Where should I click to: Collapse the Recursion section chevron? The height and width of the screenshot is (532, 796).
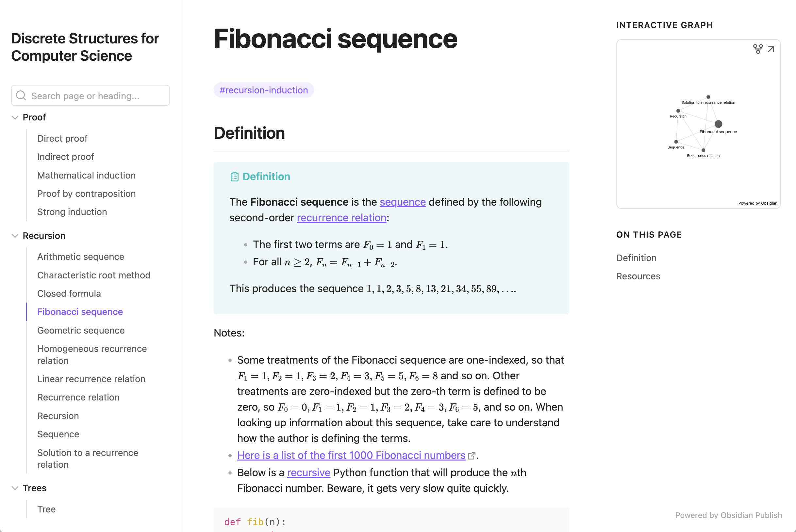tap(15, 236)
